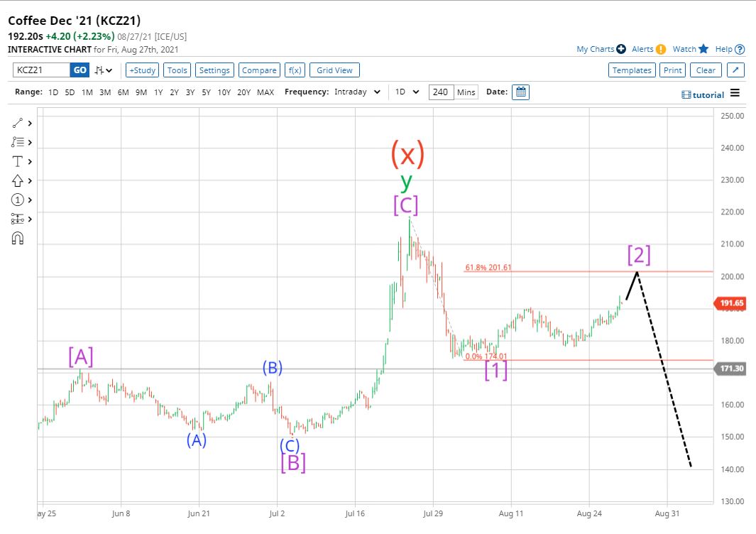Image resolution: width=756 pixels, height=534 pixels.
Task: Open the calendar date picker icon
Action: [521, 92]
